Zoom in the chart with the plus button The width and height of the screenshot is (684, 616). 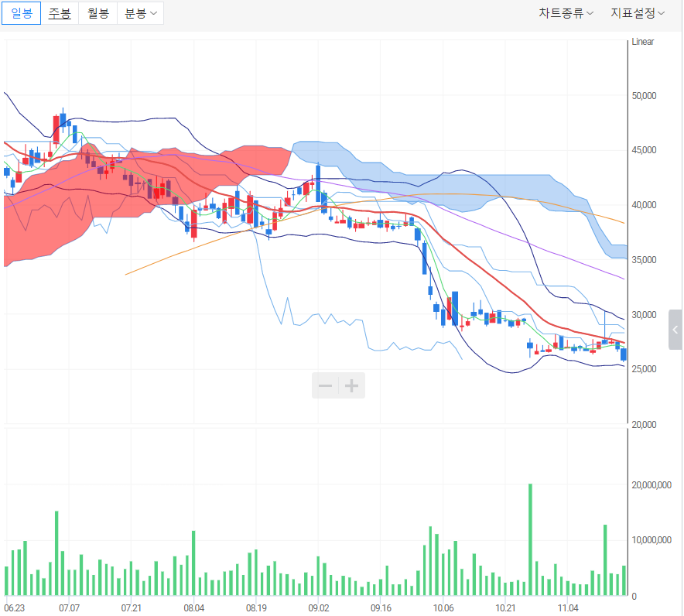tap(351, 385)
